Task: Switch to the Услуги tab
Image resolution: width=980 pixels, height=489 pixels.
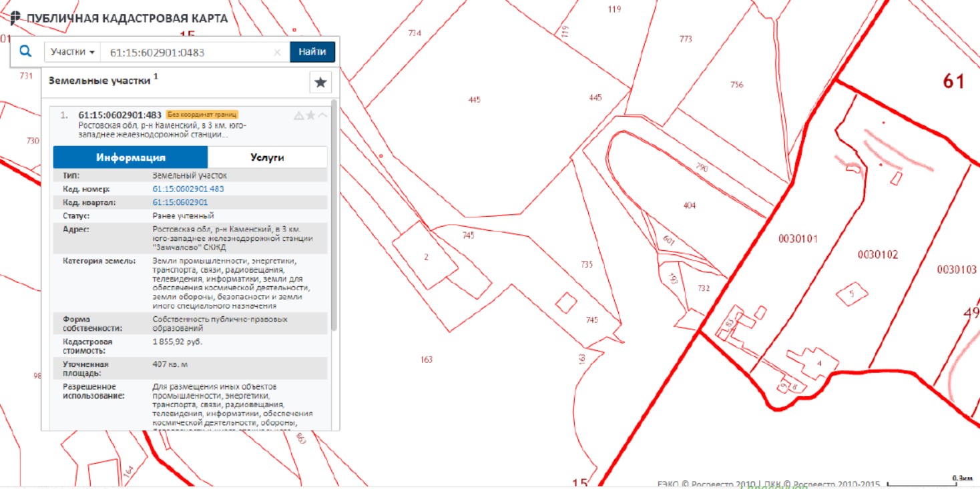Action: click(x=267, y=157)
